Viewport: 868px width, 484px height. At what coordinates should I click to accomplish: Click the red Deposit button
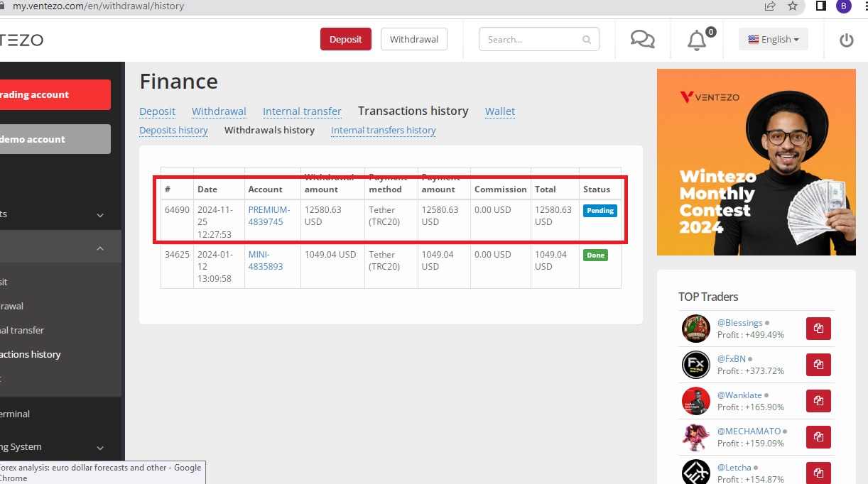(346, 40)
